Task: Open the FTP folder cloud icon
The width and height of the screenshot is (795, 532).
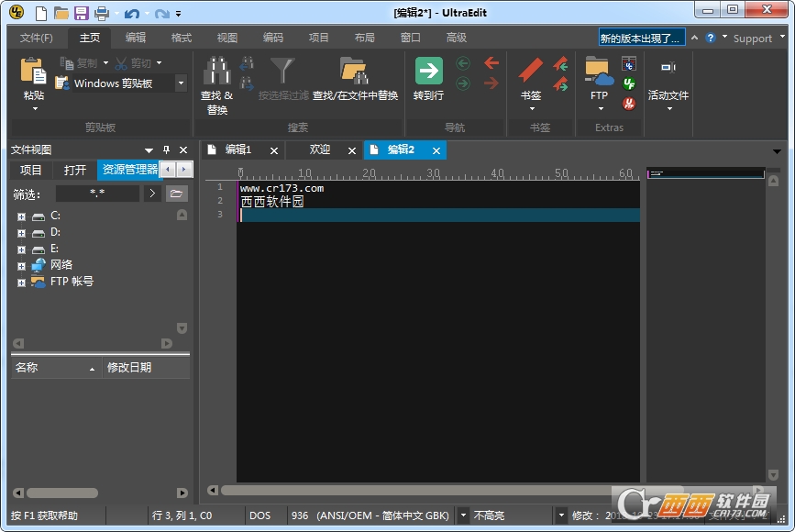Action: 599,71
